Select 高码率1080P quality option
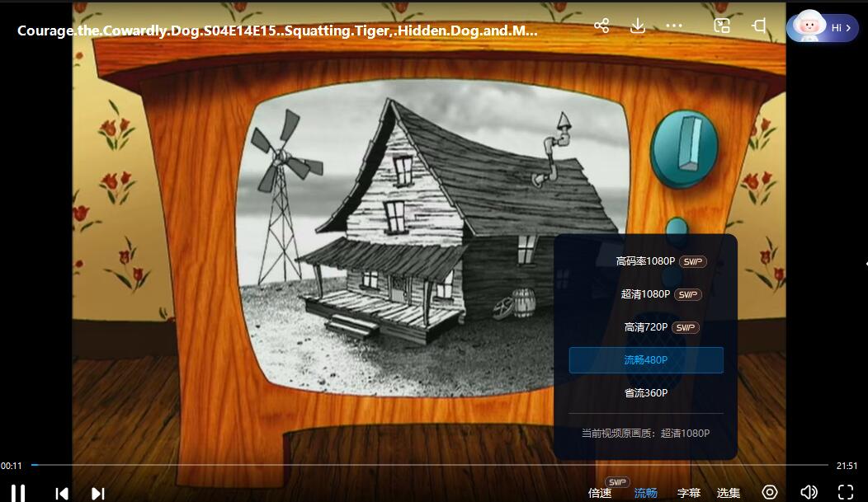The width and height of the screenshot is (868, 502). click(646, 261)
